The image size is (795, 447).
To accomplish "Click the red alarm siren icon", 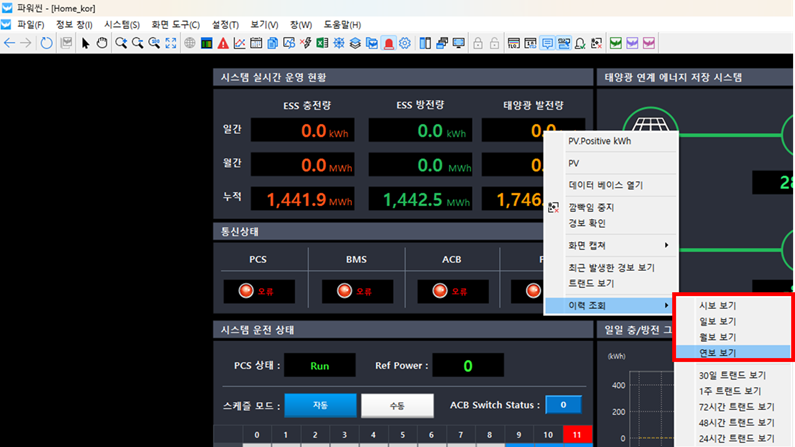I will pos(388,43).
